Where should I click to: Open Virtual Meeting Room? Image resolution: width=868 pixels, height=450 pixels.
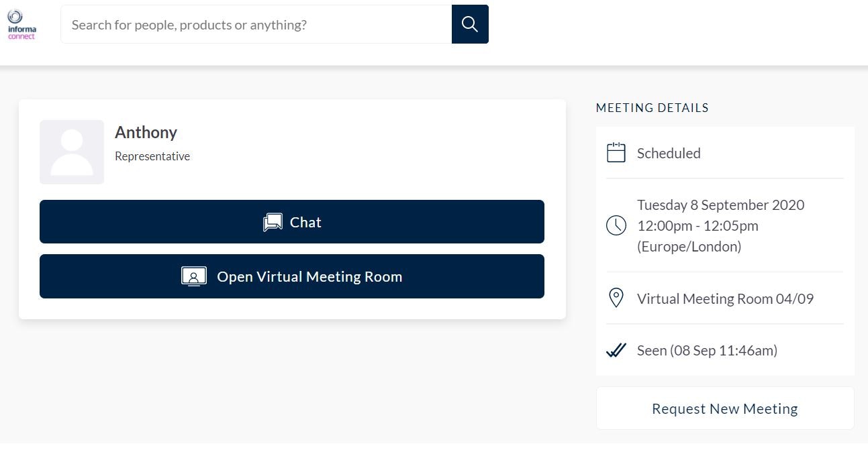tap(292, 276)
